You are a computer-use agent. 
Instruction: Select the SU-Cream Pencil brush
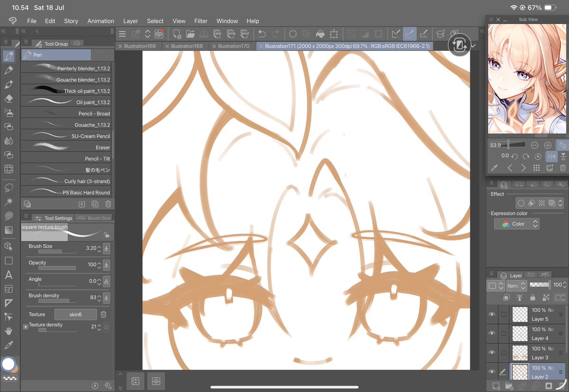coord(65,136)
